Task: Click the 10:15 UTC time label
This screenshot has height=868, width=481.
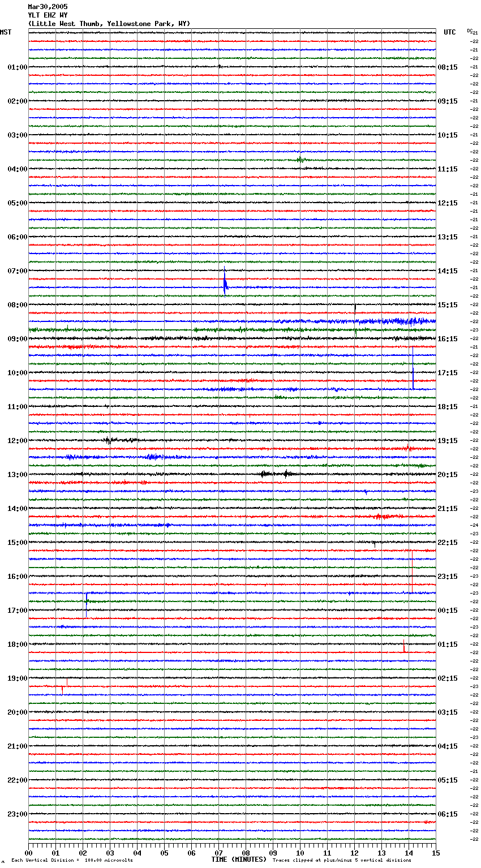Action: click(x=448, y=135)
